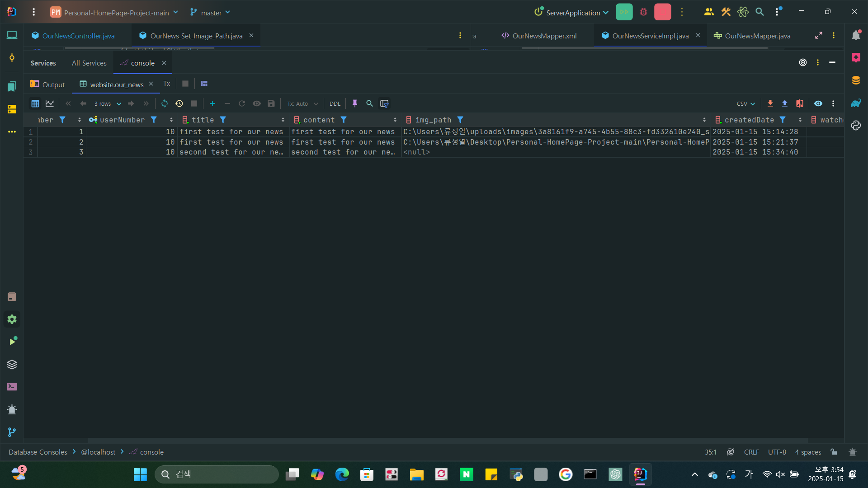Toggle the view eye icon beside CSV
The width and height of the screenshot is (868, 488).
pyautogui.click(x=818, y=103)
